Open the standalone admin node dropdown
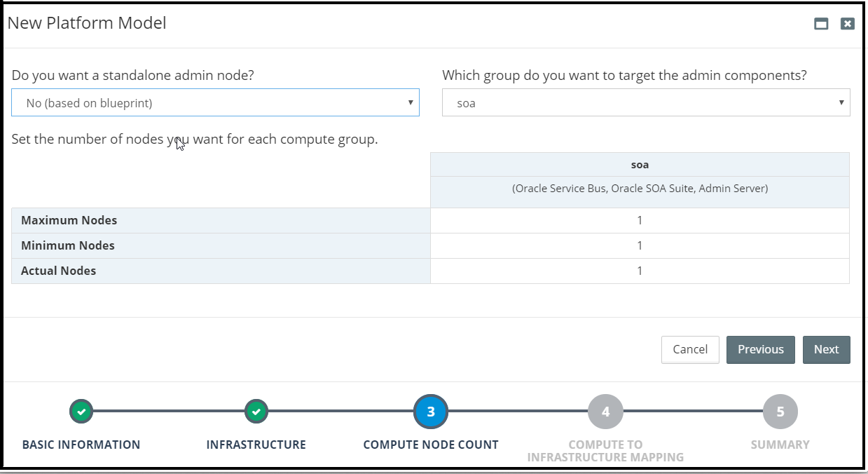Viewport: 868px width, 474px height. tap(215, 102)
